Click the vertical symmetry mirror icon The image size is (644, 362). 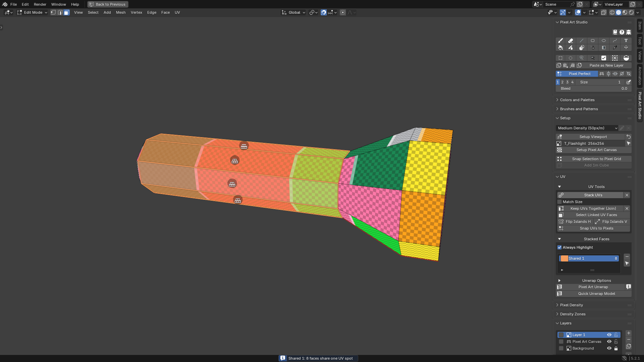coord(608,74)
